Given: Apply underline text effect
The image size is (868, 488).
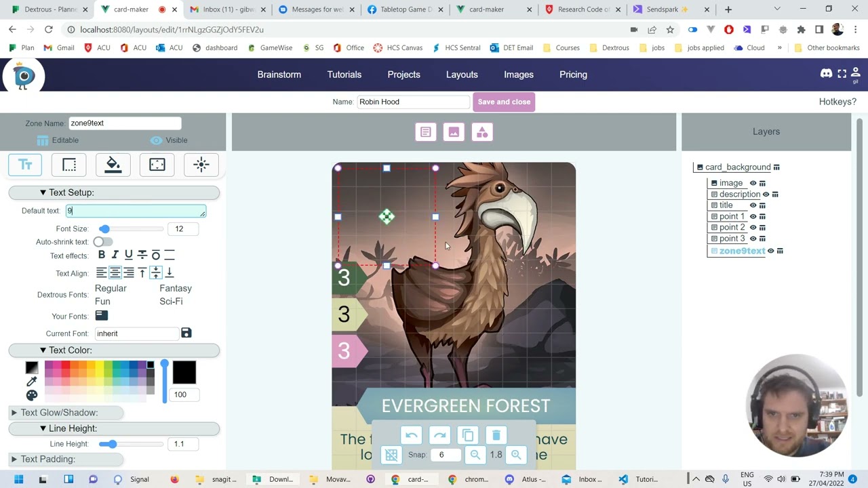Looking at the screenshot, I should coord(129,255).
